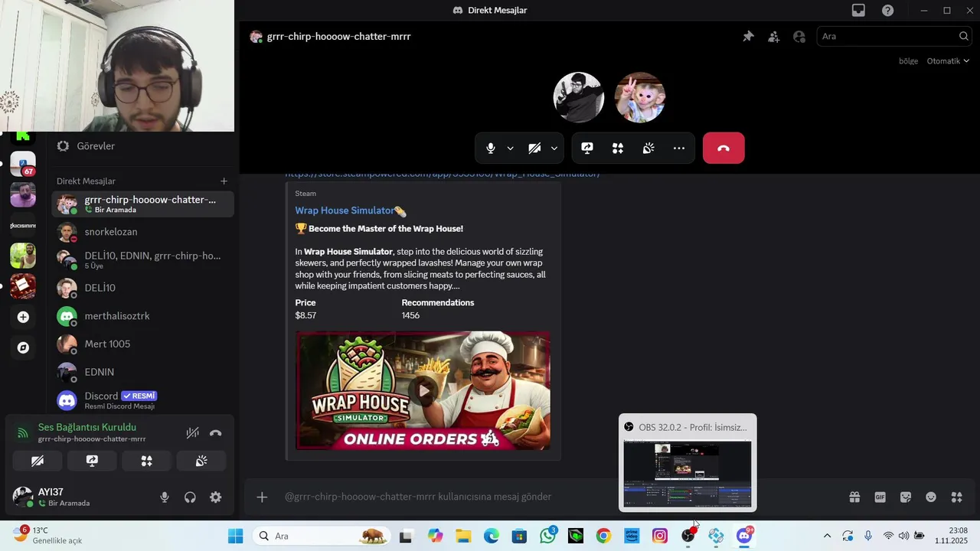Open the snorkelozan conversation
Viewport: 980px width, 551px height.
pyautogui.click(x=142, y=232)
